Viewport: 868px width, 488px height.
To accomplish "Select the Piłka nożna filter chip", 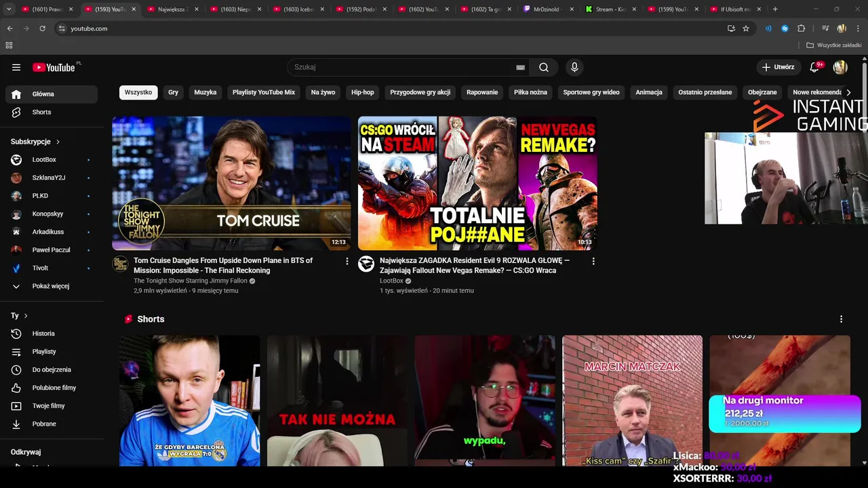I will (530, 92).
